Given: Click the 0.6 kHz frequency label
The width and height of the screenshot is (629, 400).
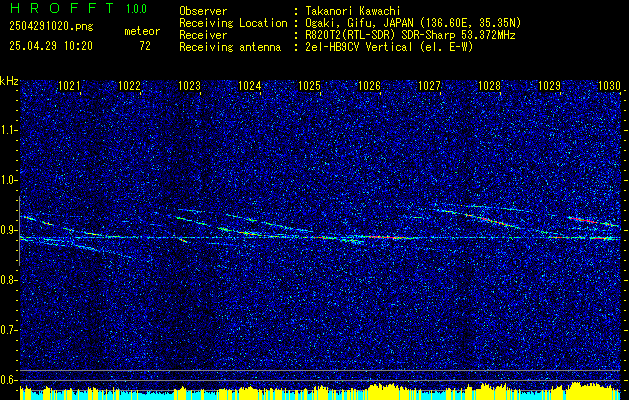Looking at the screenshot, I should 8,380.
